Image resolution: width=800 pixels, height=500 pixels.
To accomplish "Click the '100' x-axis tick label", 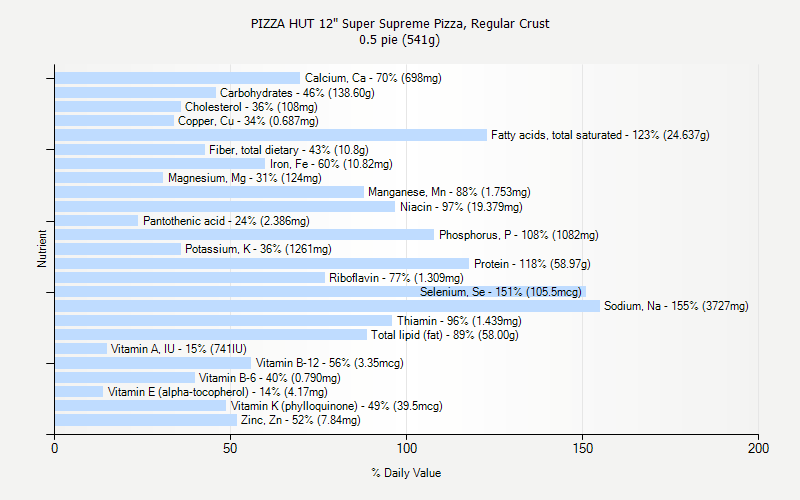I will [407, 448].
